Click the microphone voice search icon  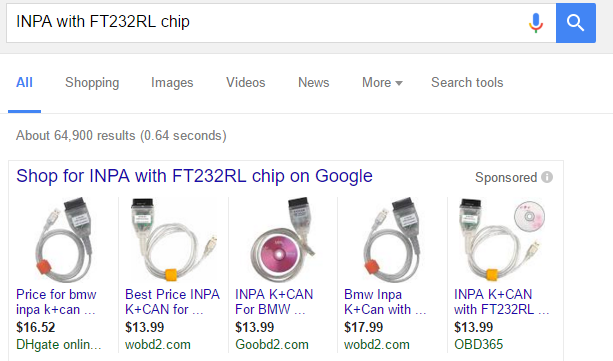click(536, 23)
